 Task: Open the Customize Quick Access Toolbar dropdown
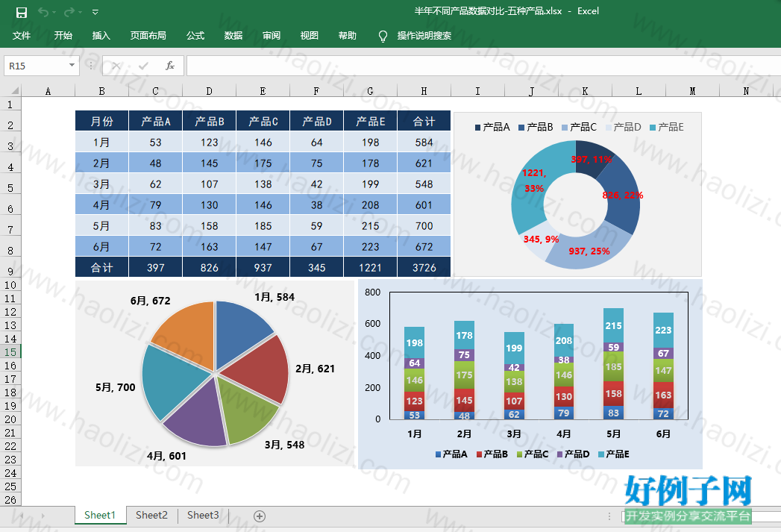[x=95, y=12]
